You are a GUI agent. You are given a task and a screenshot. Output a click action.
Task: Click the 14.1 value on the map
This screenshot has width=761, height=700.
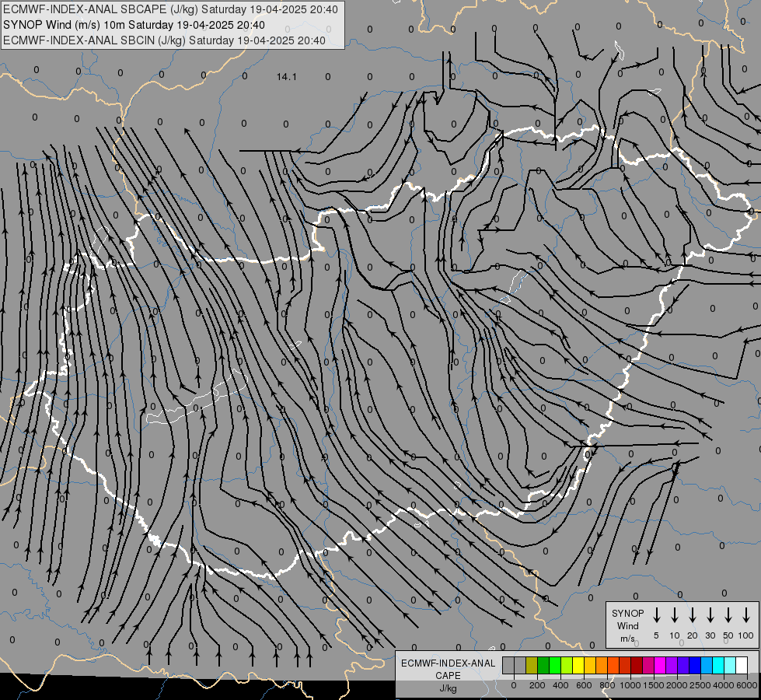pos(286,77)
